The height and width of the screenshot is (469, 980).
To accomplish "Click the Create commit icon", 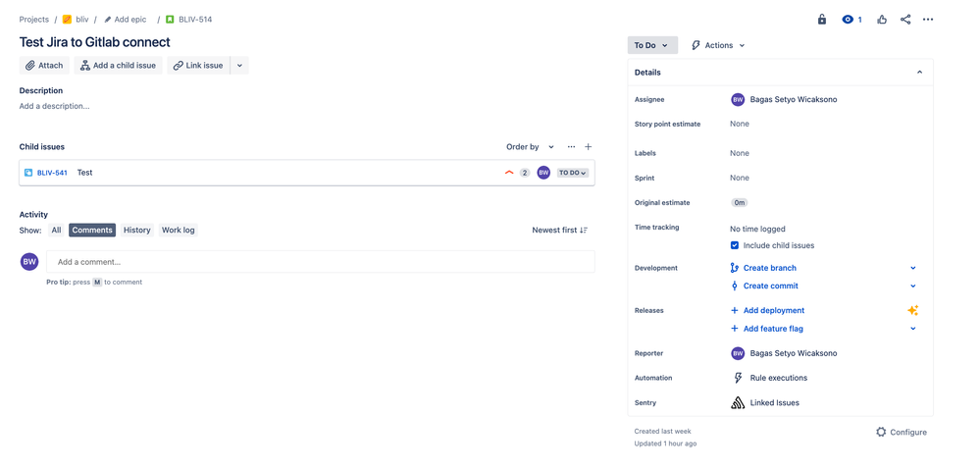I will [x=735, y=286].
